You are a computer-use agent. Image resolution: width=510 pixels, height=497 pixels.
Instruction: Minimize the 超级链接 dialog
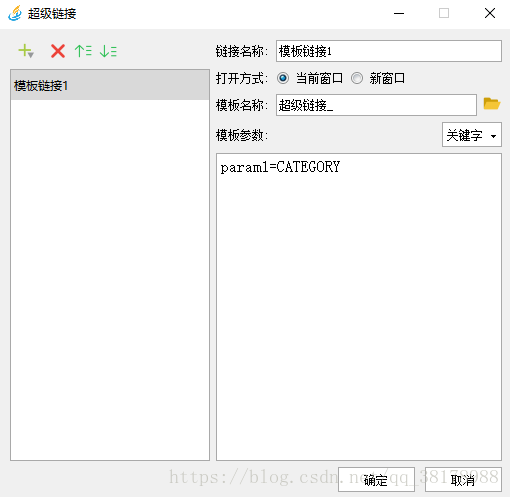tap(399, 13)
